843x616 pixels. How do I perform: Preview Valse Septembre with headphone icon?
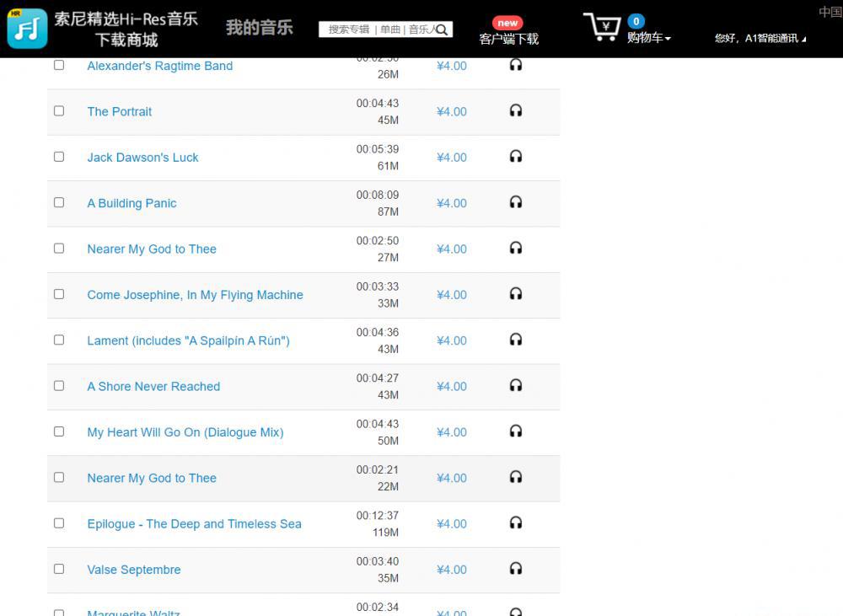pos(516,569)
